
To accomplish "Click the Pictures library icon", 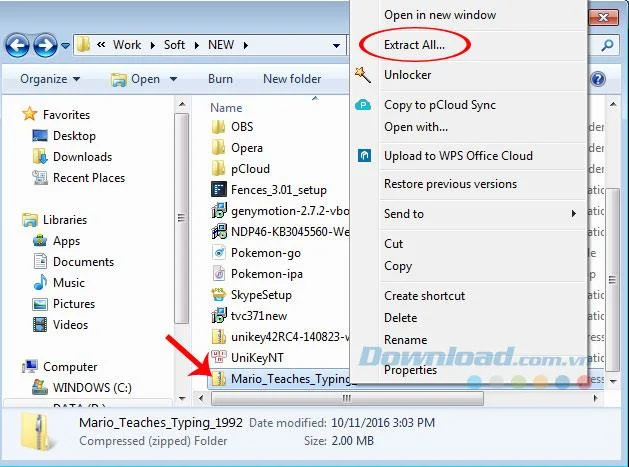I will pos(40,304).
